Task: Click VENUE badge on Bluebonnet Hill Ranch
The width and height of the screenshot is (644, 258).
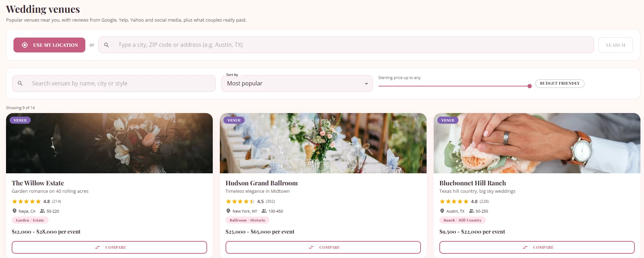Action: pos(448,120)
